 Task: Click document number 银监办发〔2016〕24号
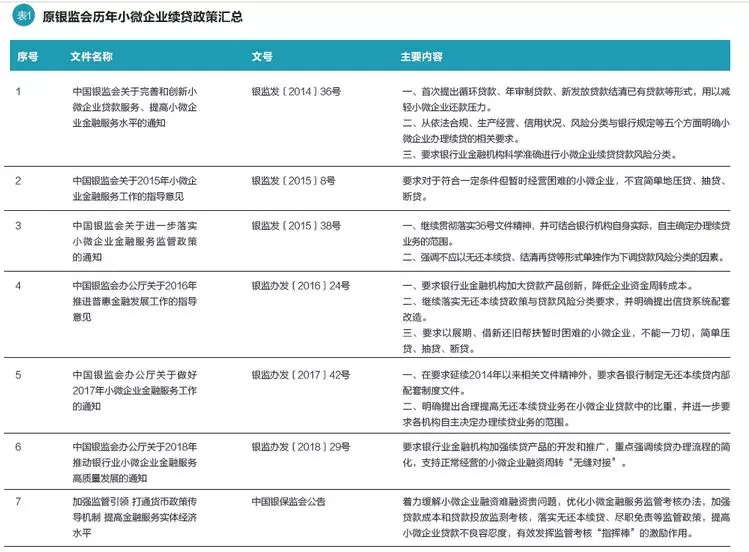[x=300, y=286]
